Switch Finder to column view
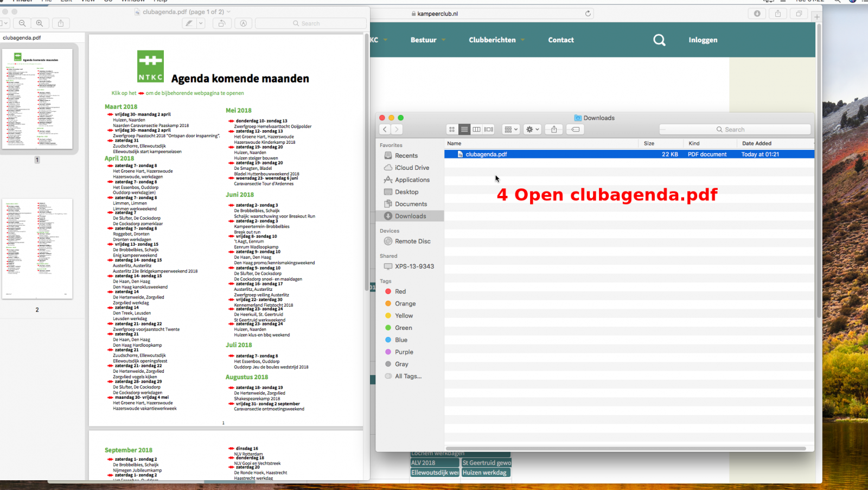Screen dimensions: 868x490 (x=476, y=129)
